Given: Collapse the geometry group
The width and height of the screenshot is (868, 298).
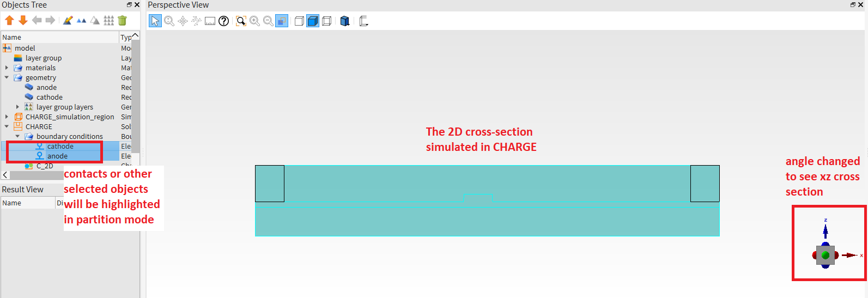Looking at the screenshot, I should coord(7,77).
